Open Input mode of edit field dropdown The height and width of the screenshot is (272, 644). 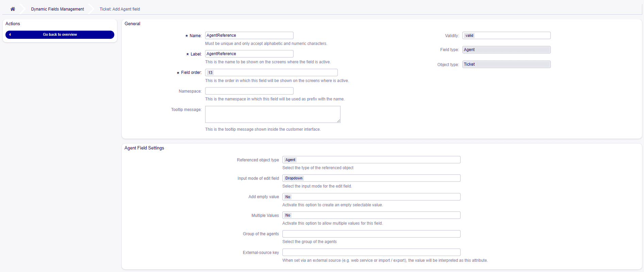371,178
